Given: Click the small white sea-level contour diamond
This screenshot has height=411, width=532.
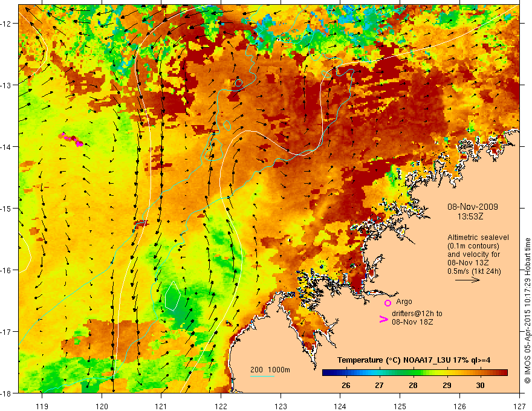Looking at the screenshot, I should click(x=172, y=296).
